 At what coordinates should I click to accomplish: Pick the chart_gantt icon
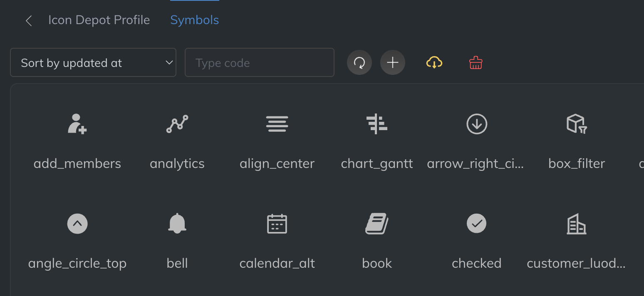pos(377,124)
